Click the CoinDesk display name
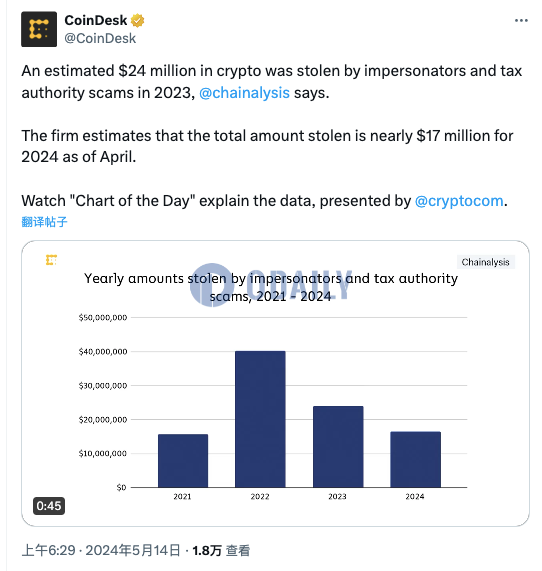 click(x=96, y=20)
